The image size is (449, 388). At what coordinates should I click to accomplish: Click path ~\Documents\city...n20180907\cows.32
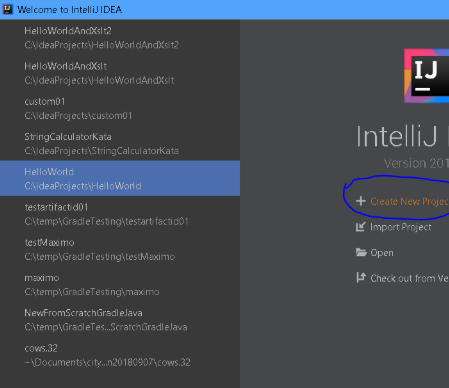107,362
